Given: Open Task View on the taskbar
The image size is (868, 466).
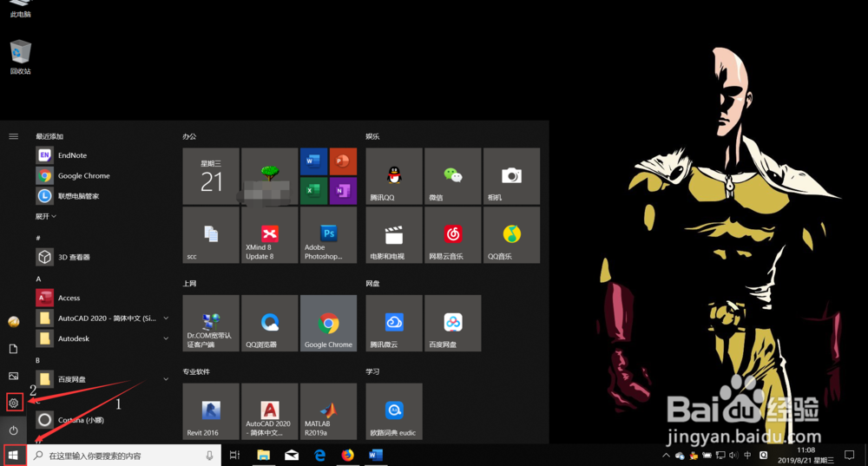Looking at the screenshot, I should (234, 455).
